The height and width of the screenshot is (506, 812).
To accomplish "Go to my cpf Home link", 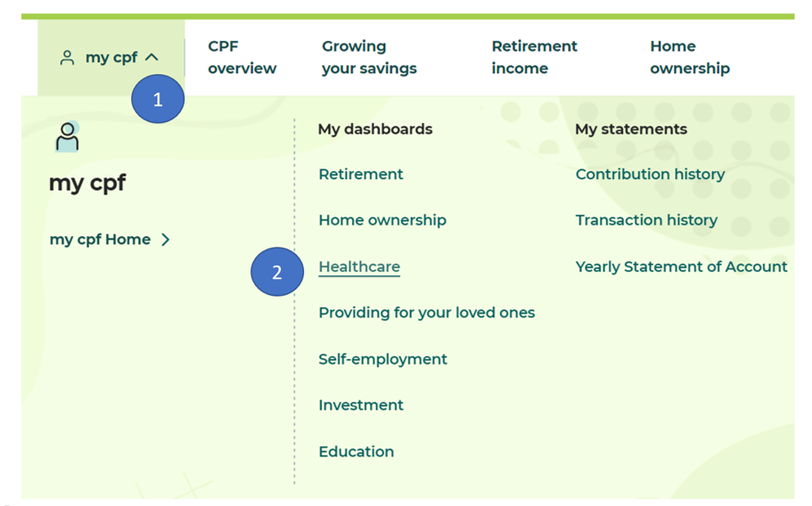I will pyautogui.click(x=100, y=240).
